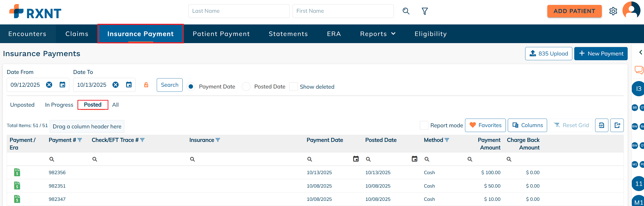Screen dimensions: 644x206
Task: Open the chat messages icon in sidebar
Action: [x=639, y=70]
